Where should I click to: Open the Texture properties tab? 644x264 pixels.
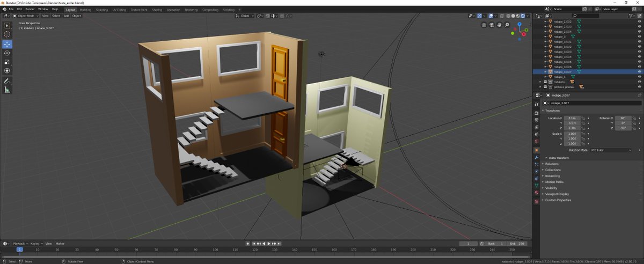(536, 201)
